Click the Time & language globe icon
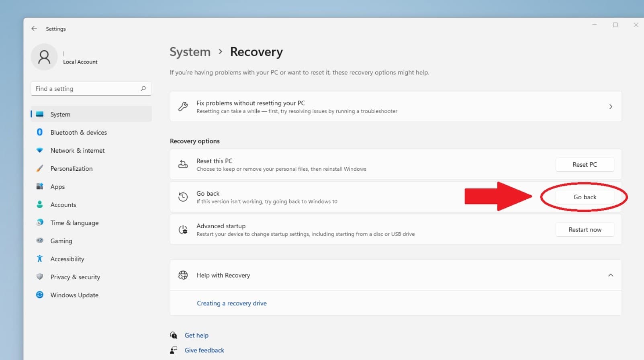The image size is (644, 360). point(40,223)
